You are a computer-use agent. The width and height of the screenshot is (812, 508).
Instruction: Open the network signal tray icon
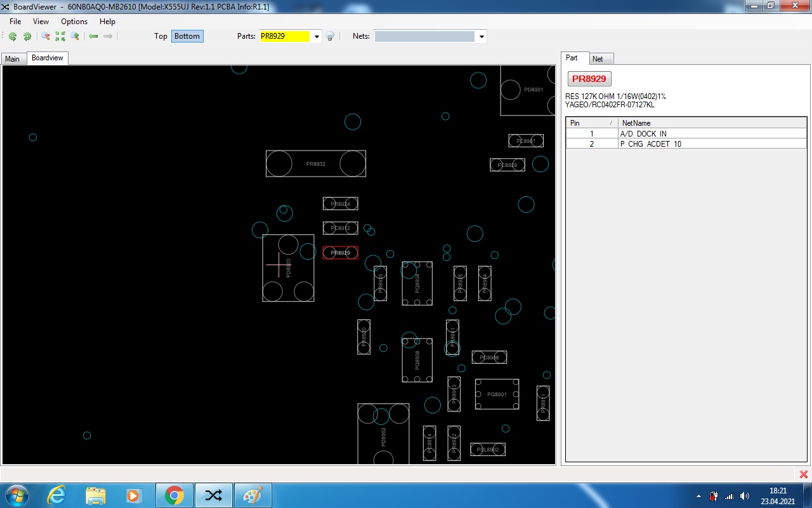(730, 496)
